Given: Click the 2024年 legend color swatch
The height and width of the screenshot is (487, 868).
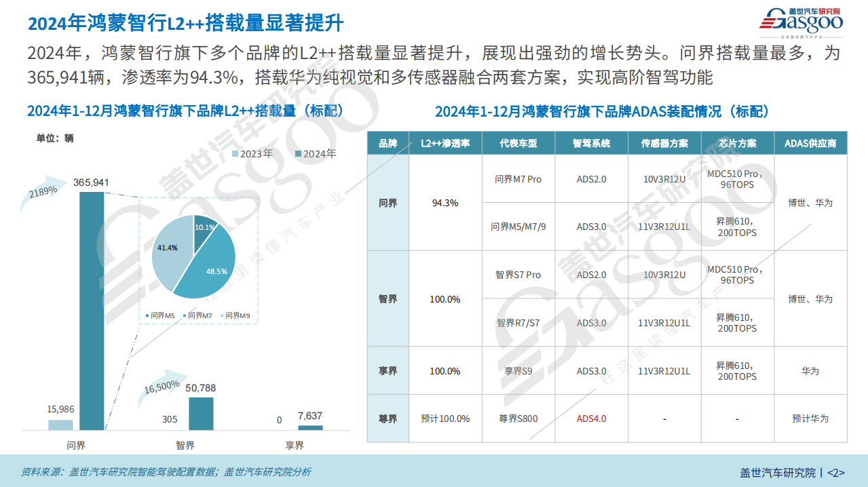Looking at the screenshot, I should point(299,154).
